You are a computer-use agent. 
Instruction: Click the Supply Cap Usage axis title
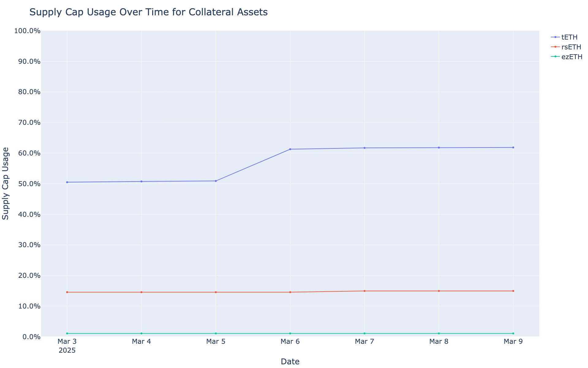[6, 183]
